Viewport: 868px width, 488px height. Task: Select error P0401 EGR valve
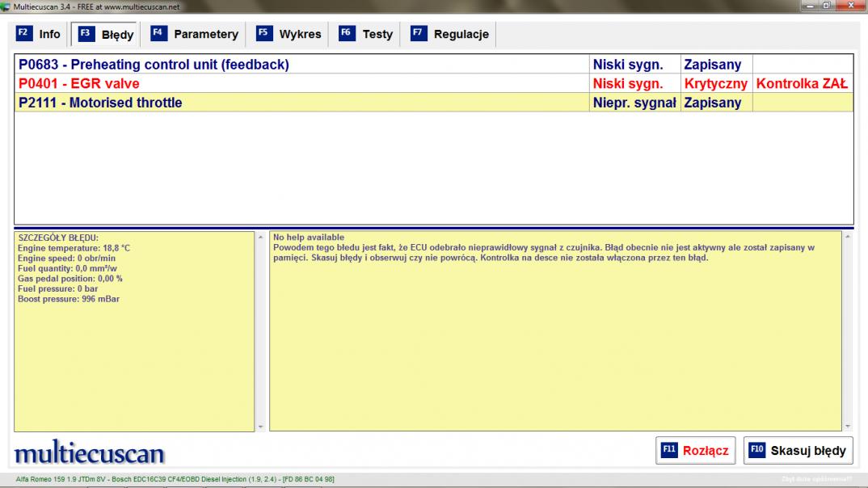coord(433,83)
